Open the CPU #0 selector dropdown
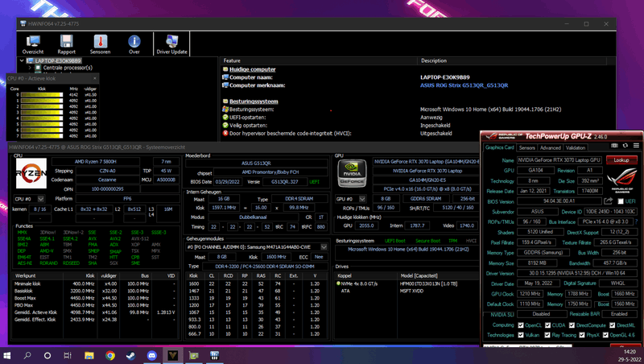Screen dimensions: 644x364 pyautogui.click(x=41, y=199)
